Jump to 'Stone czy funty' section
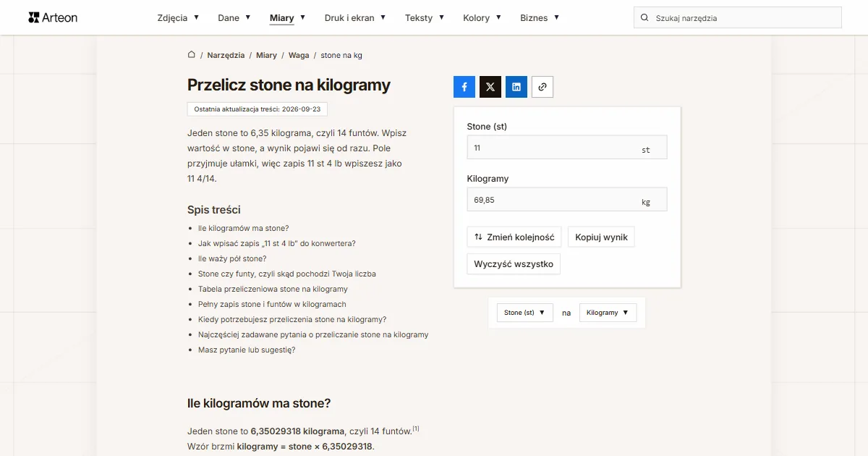Screen dimensions: 868x456 click(287, 274)
